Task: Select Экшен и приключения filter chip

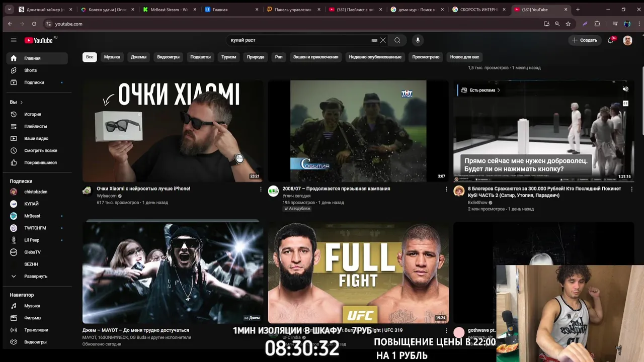Action: [x=316, y=57]
